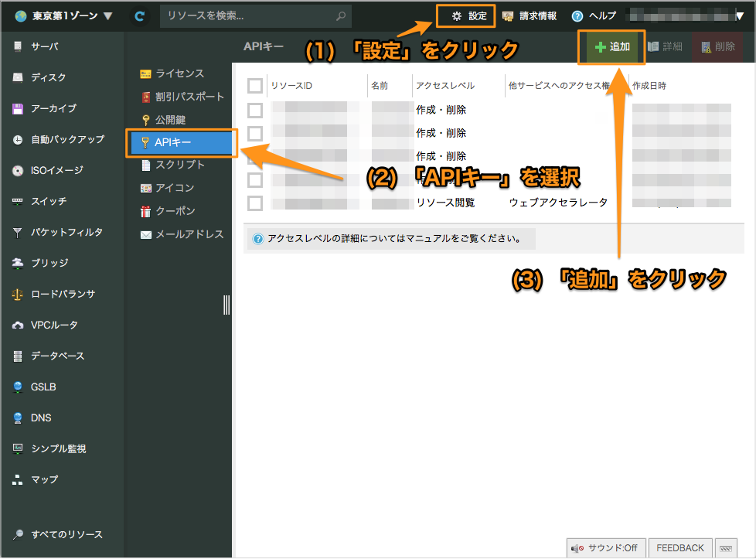Click the ウェブアクセラレータ cell
This screenshot has width=756, height=559.
pos(558,203)
